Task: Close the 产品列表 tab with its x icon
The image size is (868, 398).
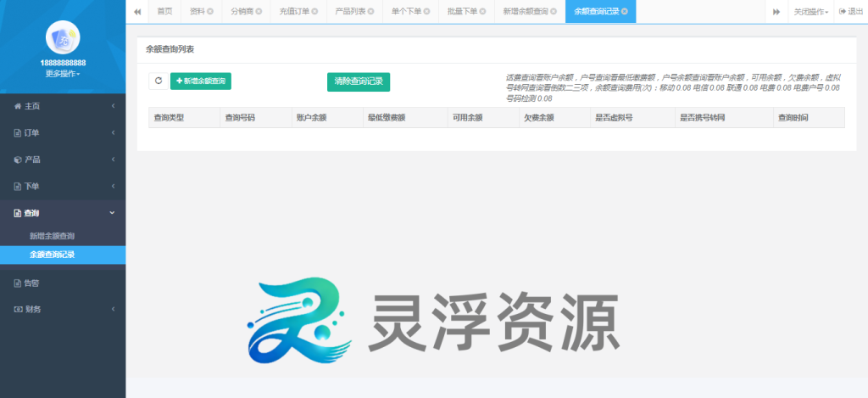Action: pos(371,12)
